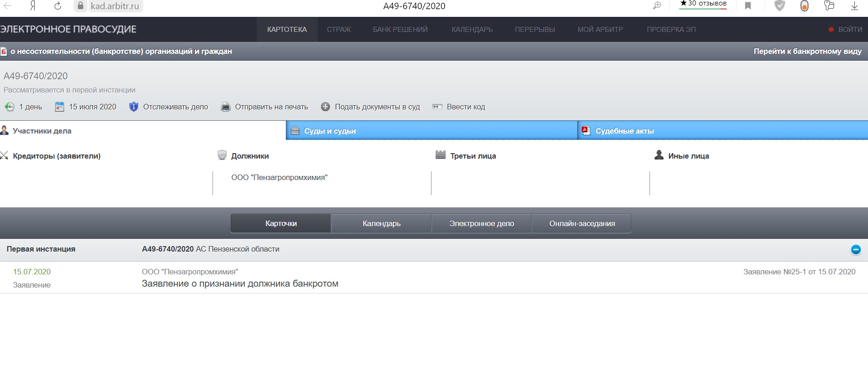This screenshot has height=386, width=868.
Task: Open Заявление о признании должника банкротом
Action: [x=240, y=284]
